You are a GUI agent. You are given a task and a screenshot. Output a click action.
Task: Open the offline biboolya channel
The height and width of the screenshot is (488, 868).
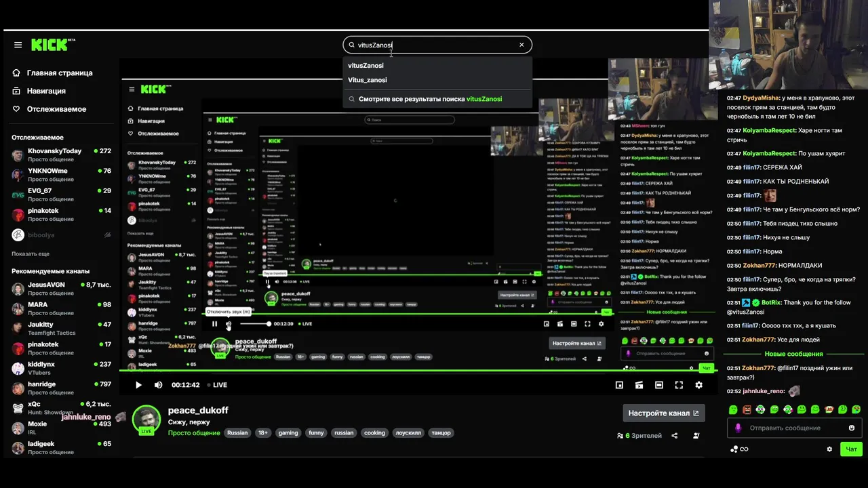click(61, 235)
